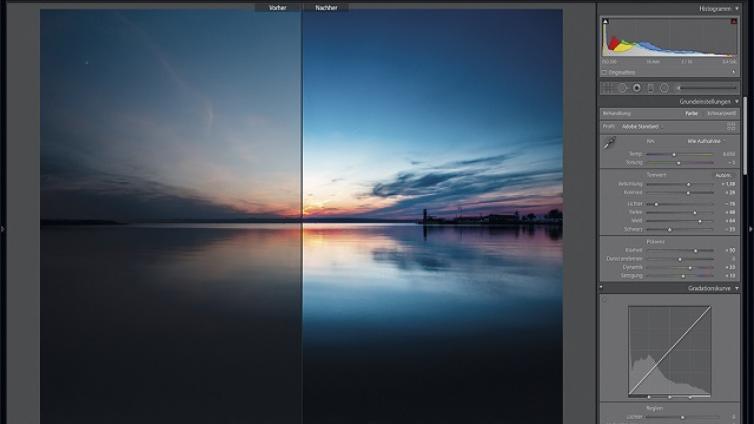The height and width of the screenshot is (424, 754).
Task: Click the tool strip size slider
Action: point(707,88)
